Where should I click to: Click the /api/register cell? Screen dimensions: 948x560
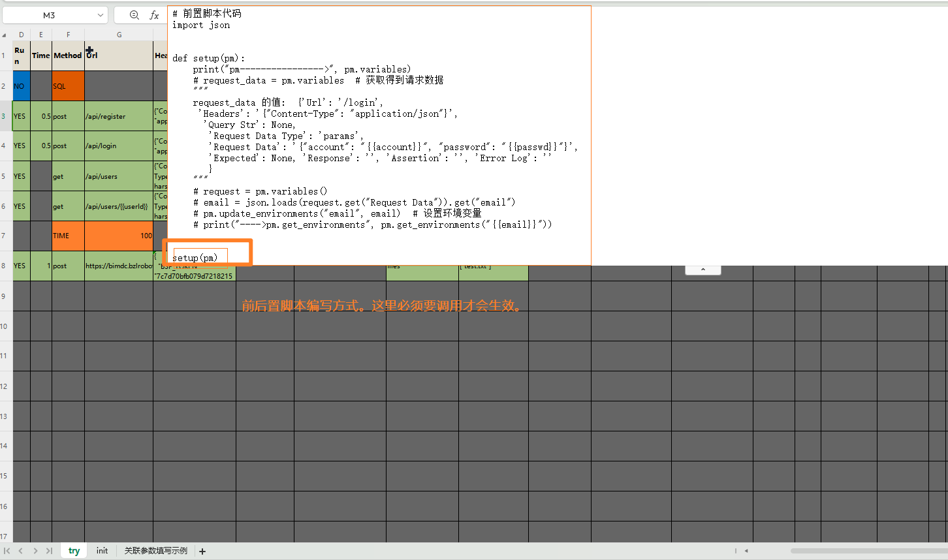(x=119, y=116)
